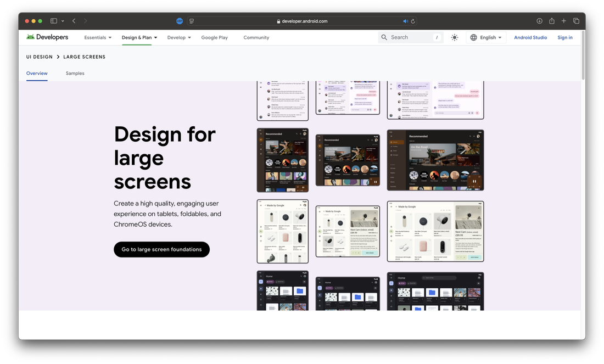Screen dimensions: 604x364
Task: Show the tab overview
Action: (576, 21)
